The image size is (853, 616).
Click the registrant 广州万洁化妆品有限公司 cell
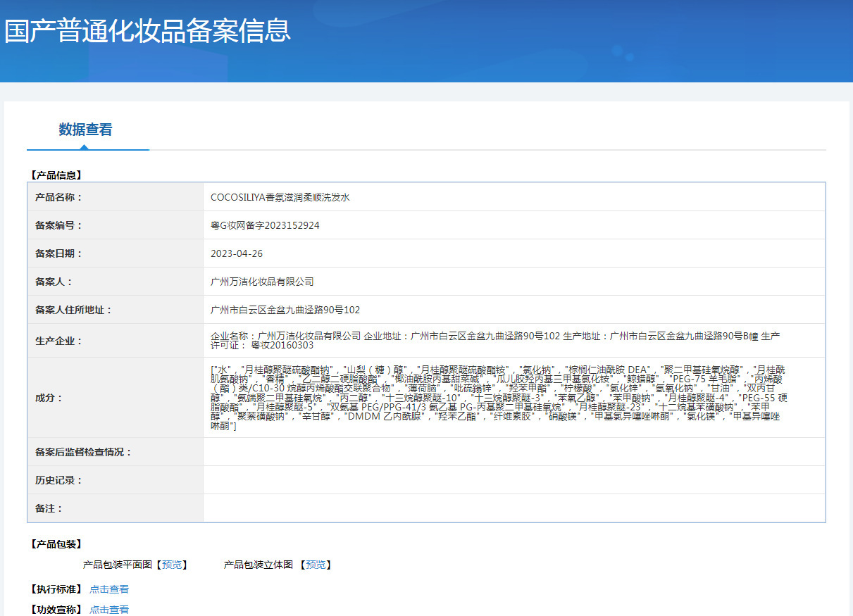[x=514, y=282]
